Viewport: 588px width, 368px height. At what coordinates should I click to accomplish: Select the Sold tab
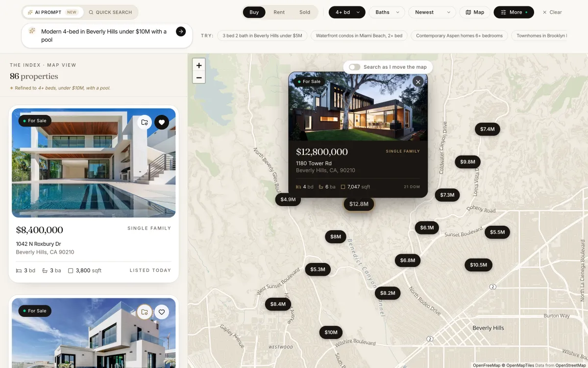pyautogui.click(x=305, y=12)
